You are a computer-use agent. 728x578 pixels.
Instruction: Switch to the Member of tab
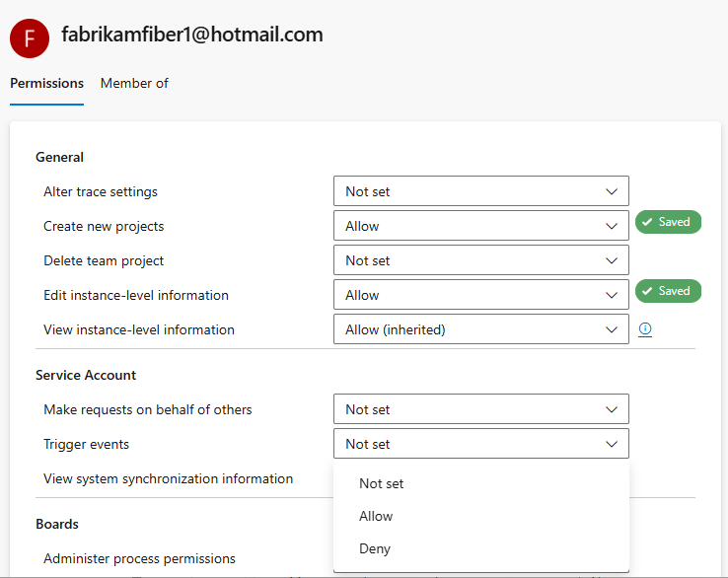(134, 84)
